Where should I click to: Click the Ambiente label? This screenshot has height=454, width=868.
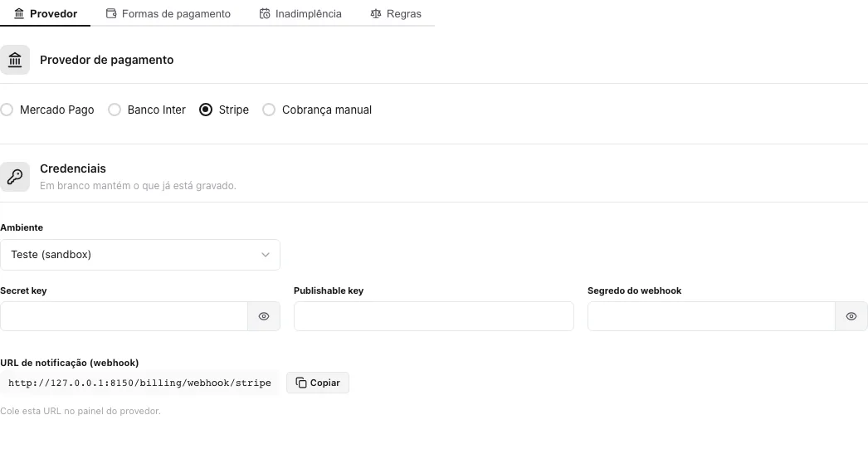point(22,227)
